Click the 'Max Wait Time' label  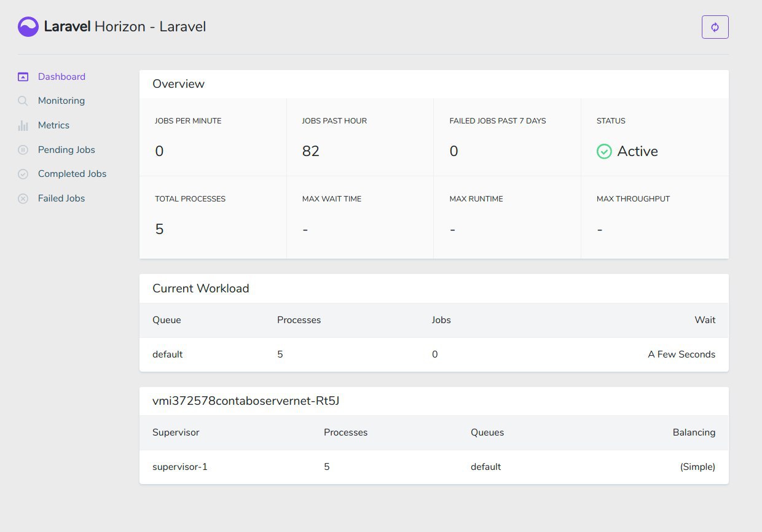pos(332,199)
